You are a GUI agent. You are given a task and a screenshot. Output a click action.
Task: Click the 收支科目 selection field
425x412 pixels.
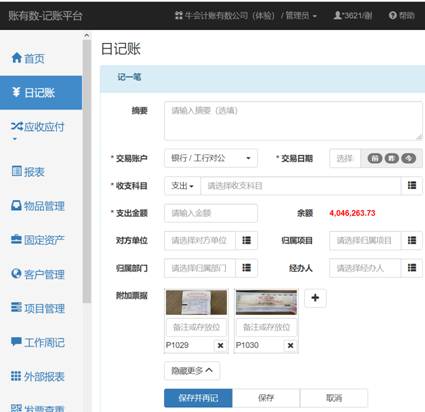(301, 186)
